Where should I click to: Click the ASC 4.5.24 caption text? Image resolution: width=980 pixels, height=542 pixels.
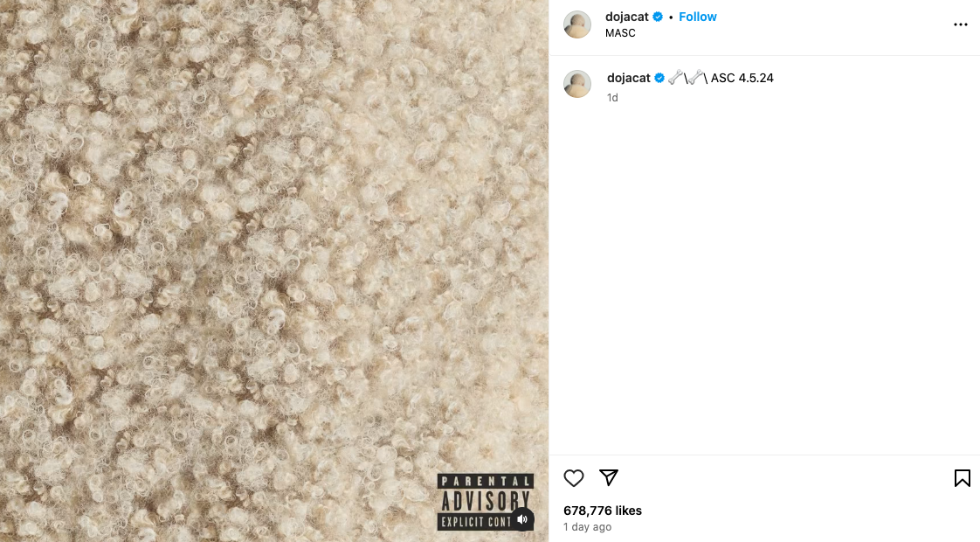(x=742, y=78)
